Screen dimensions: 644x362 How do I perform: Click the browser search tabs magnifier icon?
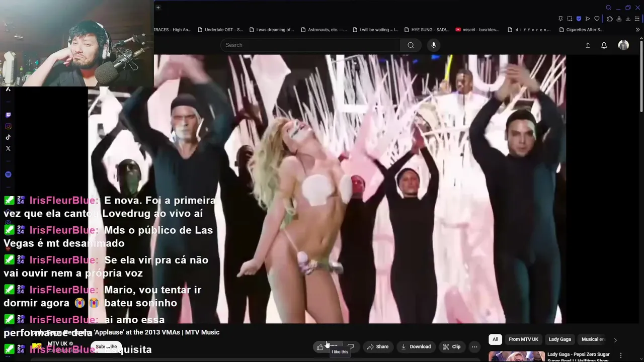tap(608, 8)
